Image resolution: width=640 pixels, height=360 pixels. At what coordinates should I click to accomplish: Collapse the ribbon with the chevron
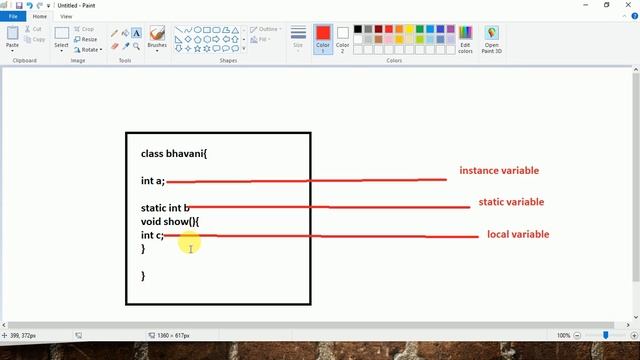[624, 16]
